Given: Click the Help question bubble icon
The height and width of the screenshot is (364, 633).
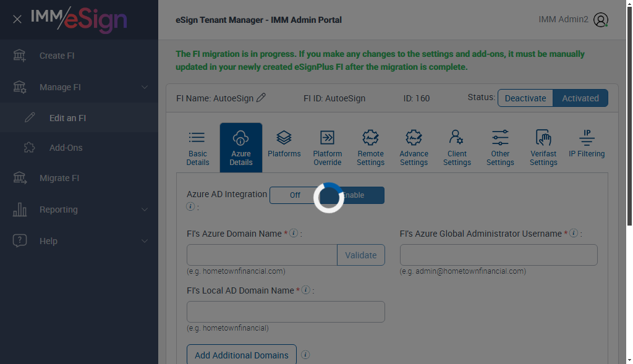Looking at the screenshot, I should (19, 240).
